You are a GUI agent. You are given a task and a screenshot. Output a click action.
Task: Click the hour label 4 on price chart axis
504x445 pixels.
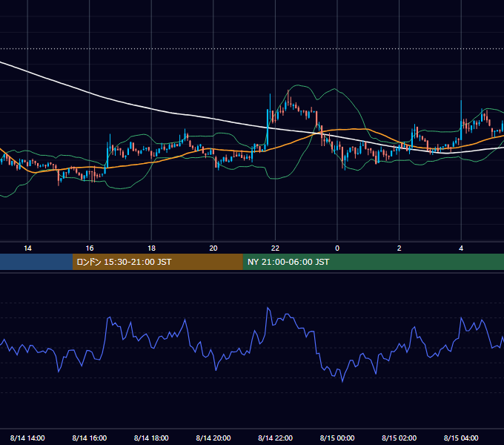click(x=461, y=248)
